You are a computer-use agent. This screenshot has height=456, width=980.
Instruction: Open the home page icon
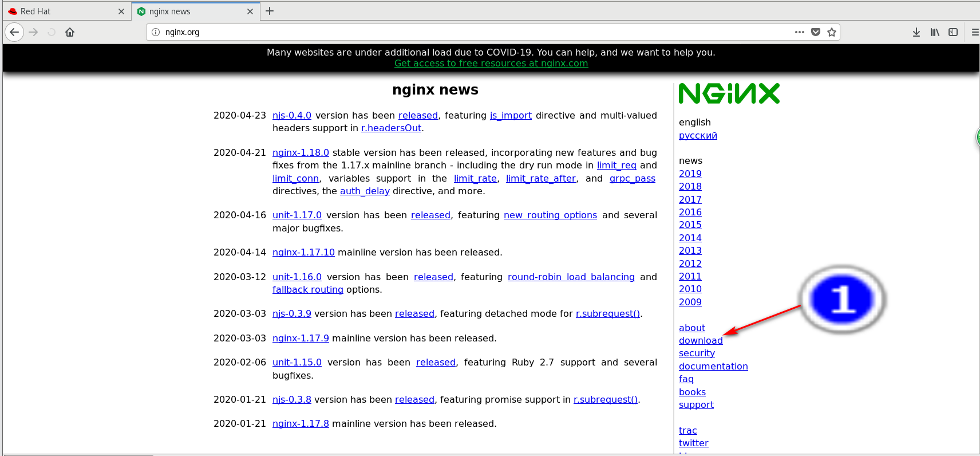[70, 32]
